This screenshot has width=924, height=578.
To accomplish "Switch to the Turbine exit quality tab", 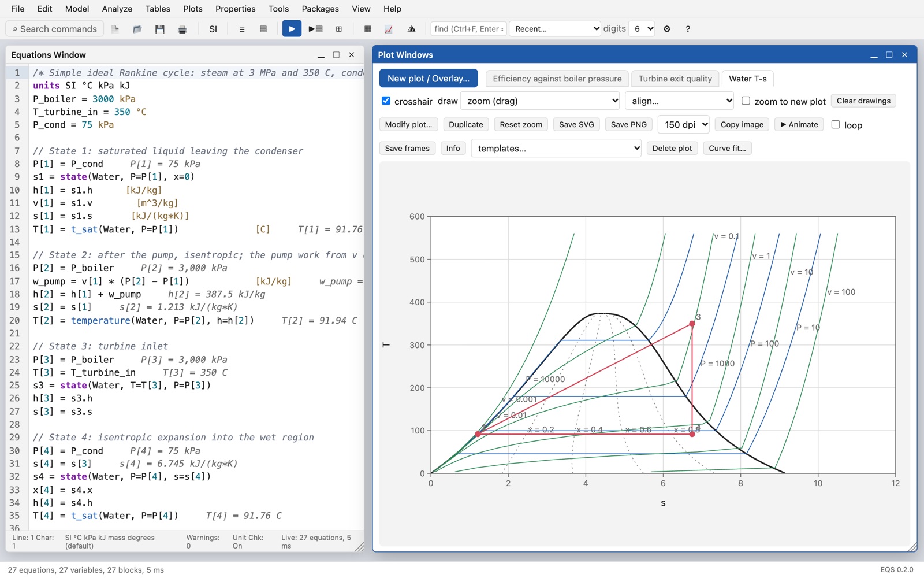I will click(675, 79).
